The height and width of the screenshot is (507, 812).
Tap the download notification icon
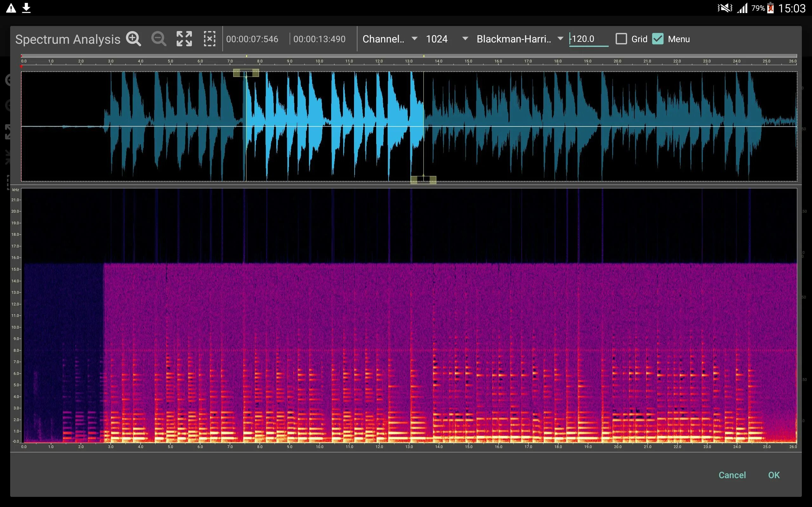[27, 8]
